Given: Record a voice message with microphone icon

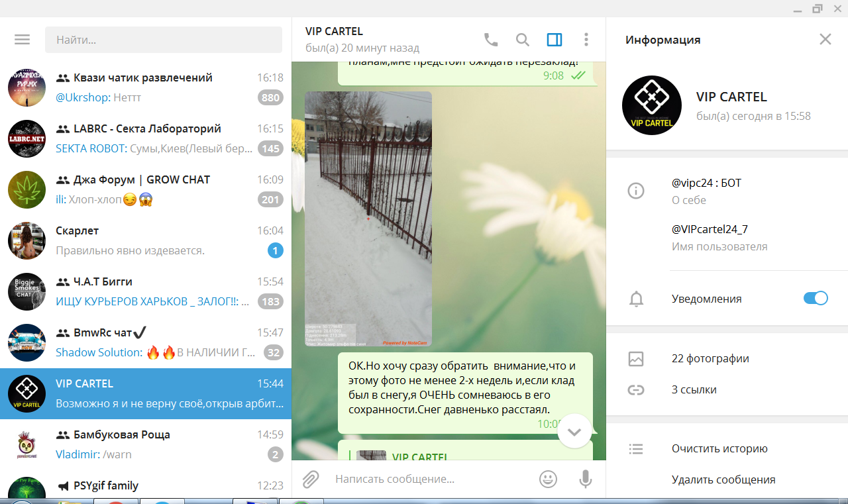Looking at the screenshot, I should 586,479.
